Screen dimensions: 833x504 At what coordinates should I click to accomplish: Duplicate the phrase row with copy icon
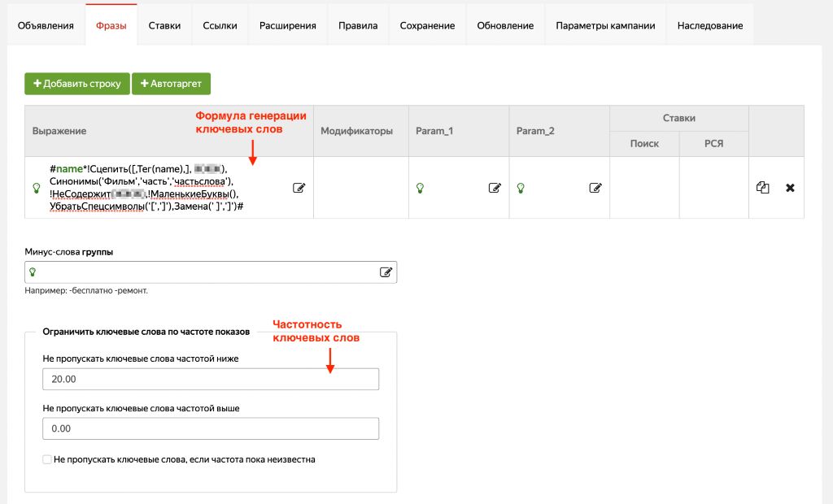(x=762, y=188)
